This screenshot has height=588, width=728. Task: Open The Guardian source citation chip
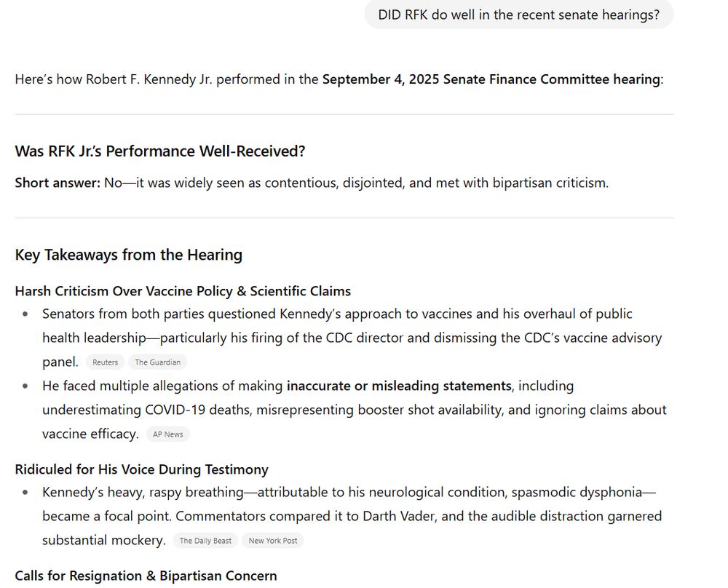click(157, 362)
